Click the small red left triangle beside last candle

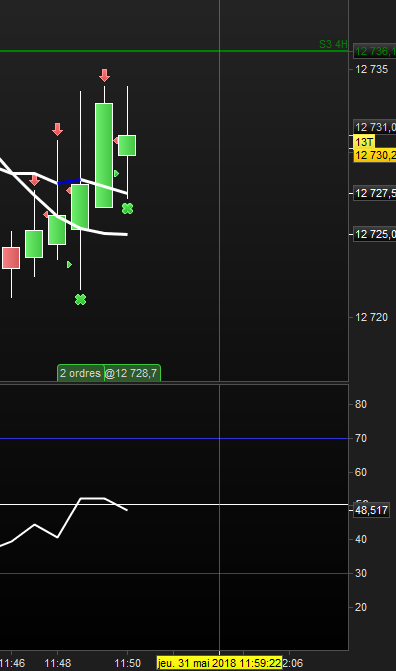pos(116,140)
